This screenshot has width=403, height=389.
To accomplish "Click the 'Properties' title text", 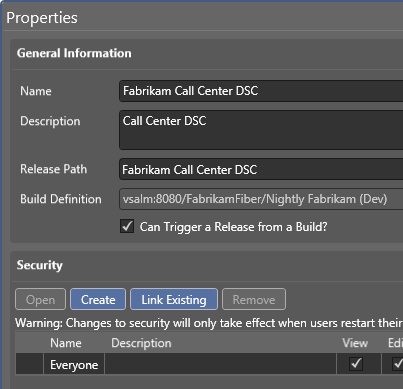I will (42, 18).
